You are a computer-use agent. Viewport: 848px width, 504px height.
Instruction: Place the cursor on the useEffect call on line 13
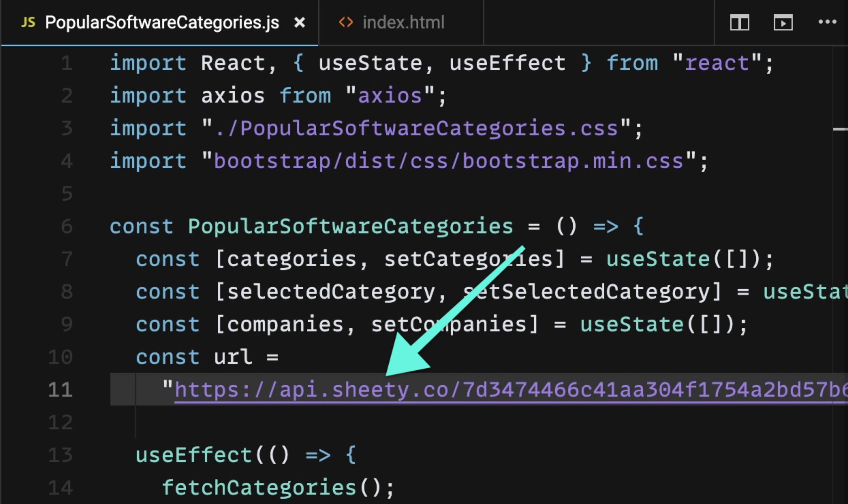(194, 455)
